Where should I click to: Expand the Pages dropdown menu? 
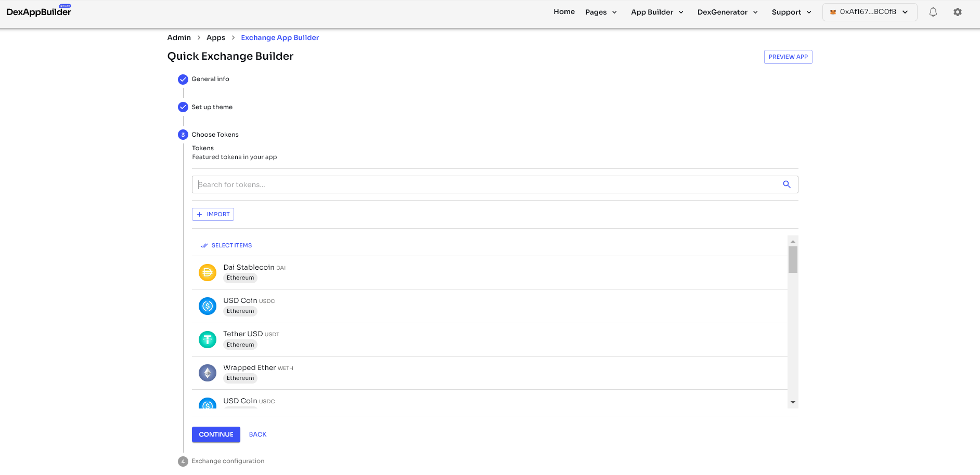click(601, 12)
